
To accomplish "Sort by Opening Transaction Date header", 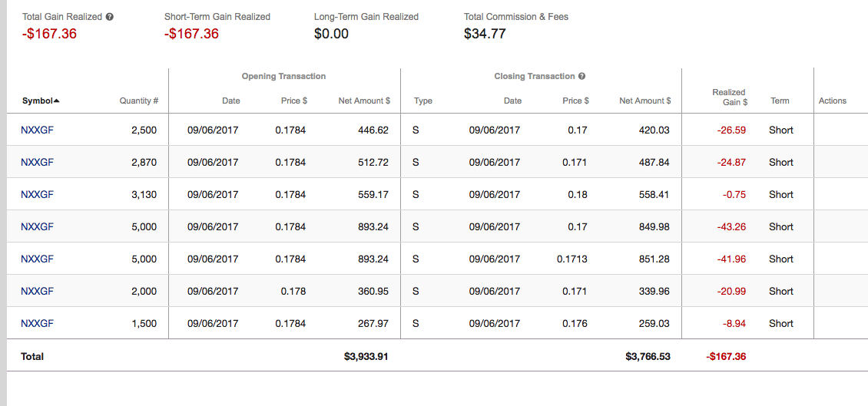I will (230, 101).
